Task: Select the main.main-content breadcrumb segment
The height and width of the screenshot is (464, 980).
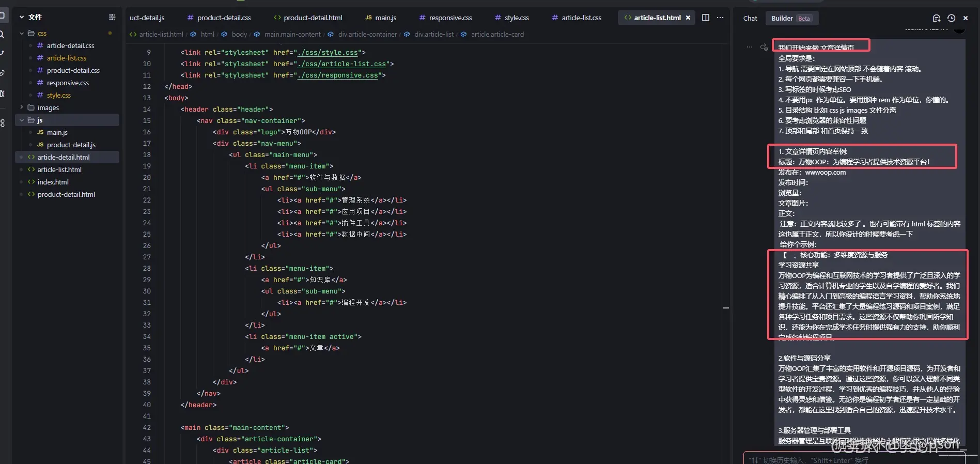Action: [x=292, y=34]
